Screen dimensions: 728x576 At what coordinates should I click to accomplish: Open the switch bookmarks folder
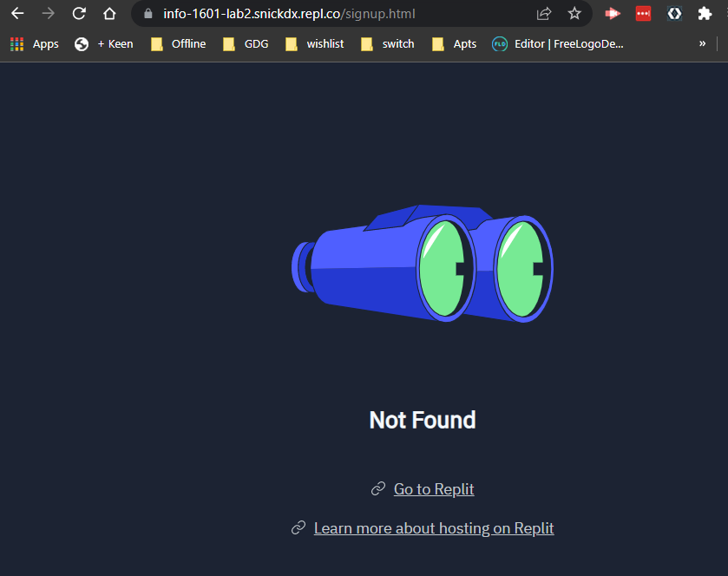(388, 44)
